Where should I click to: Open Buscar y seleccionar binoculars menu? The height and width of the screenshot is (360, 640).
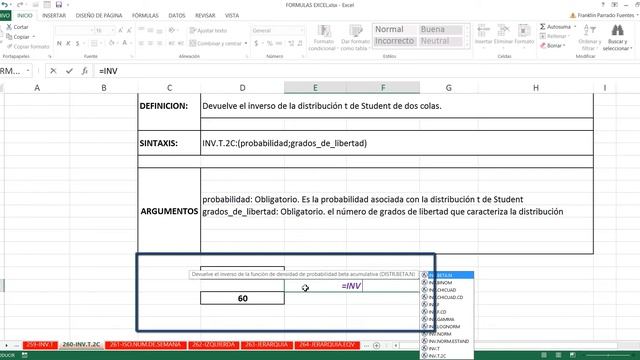tap(618, 38)
